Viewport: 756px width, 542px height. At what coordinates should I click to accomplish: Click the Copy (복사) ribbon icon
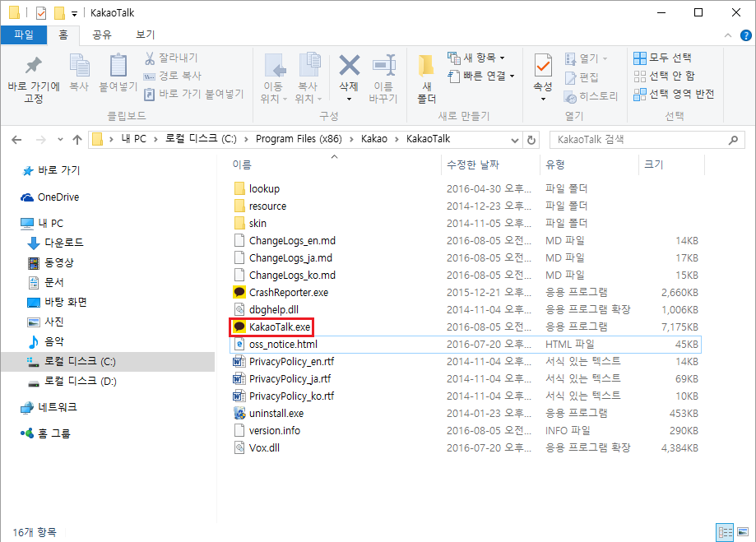(80, 66)
